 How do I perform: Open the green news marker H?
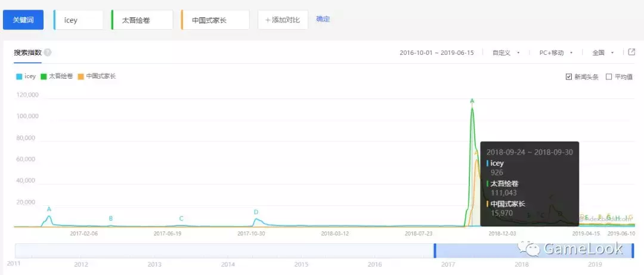617,218
